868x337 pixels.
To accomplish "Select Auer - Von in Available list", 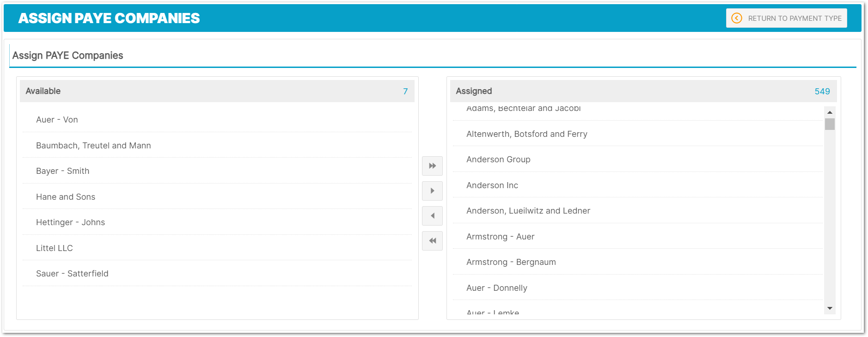I will click(57, 120).
